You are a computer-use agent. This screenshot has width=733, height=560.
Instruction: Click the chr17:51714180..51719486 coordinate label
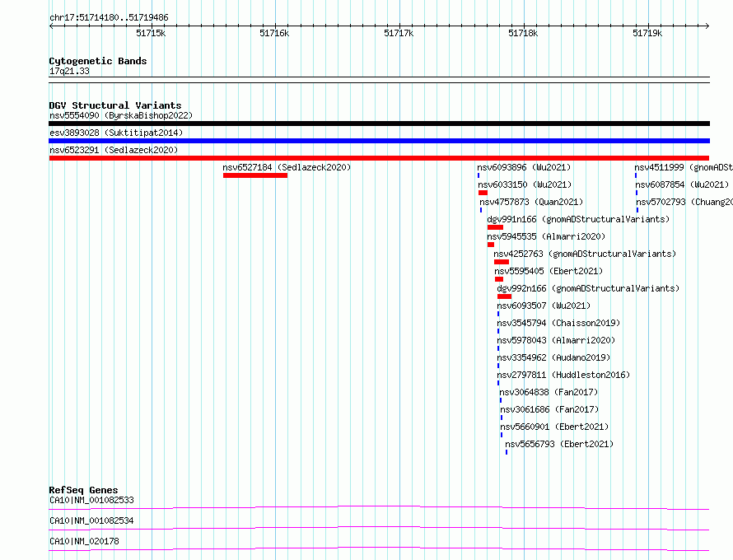(109, 18)
